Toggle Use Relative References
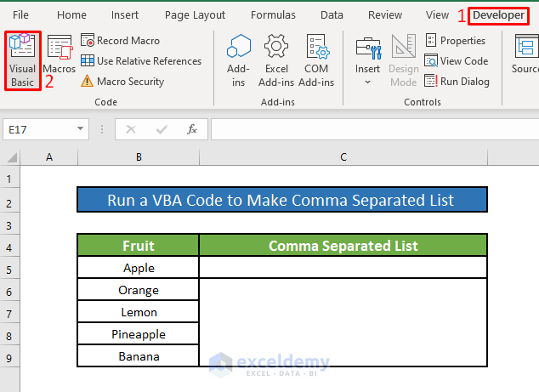Image resolution: width=539 pixels, height=392 pixels. click(x=141, y=61)
